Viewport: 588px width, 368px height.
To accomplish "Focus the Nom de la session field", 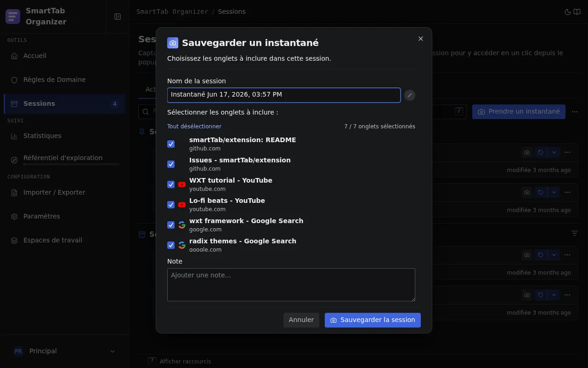I will click(x=284, y=95).
